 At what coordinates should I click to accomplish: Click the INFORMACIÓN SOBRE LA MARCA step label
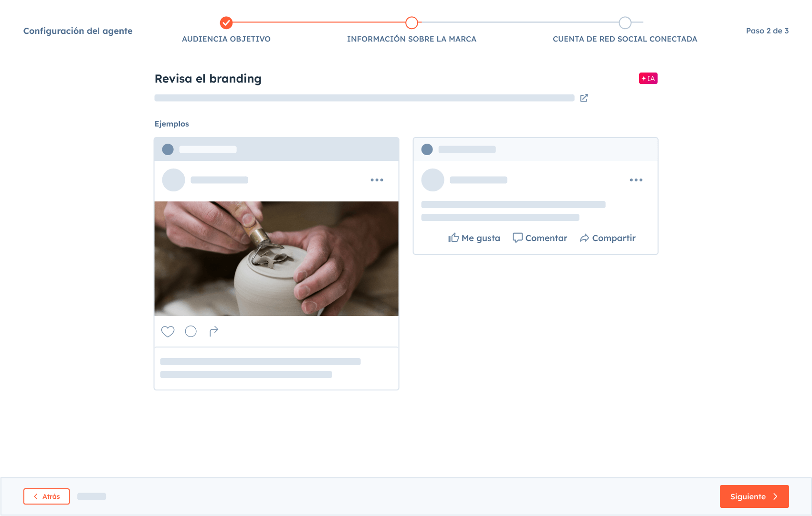[x=411, y=39]
